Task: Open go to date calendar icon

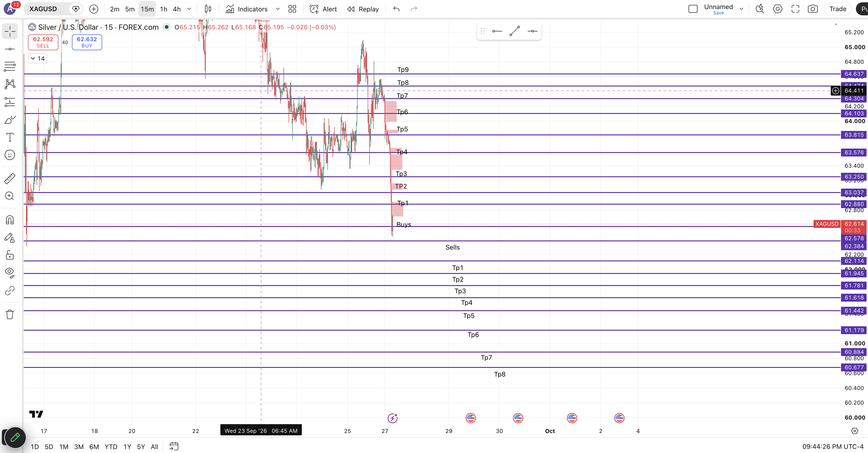Action: [x=174, y=446]
